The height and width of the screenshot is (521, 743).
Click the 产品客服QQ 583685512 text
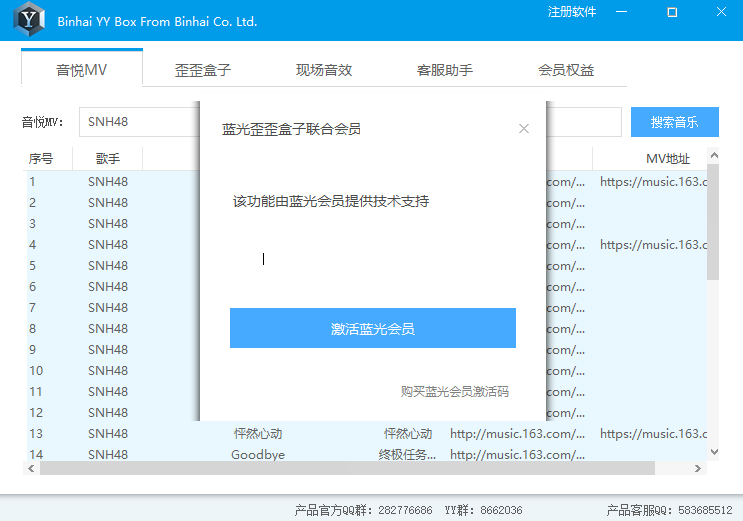tap(670, 510)
